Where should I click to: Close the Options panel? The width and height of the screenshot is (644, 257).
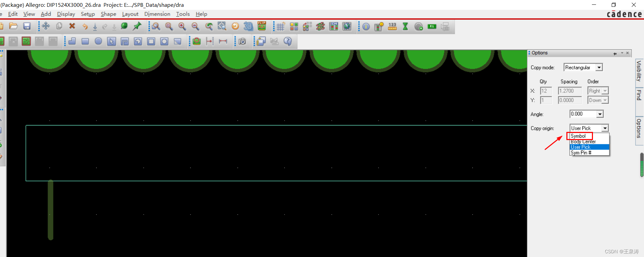(x=627, y=53)
